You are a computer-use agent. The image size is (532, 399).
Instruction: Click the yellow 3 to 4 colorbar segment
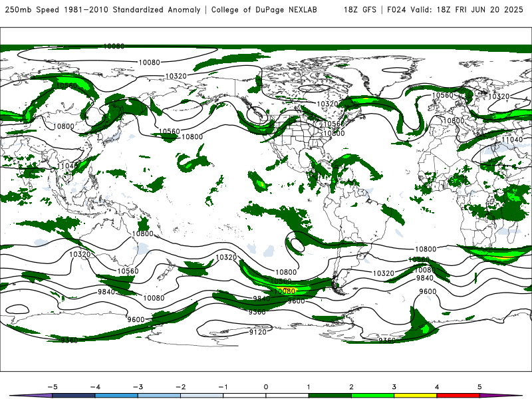pyautogui.click(x=416, y=396)
